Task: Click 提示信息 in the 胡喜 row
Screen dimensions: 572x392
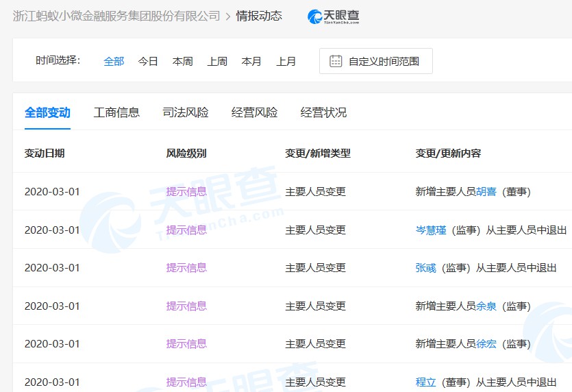Action: pyautogui.click(x=186, y=192)
